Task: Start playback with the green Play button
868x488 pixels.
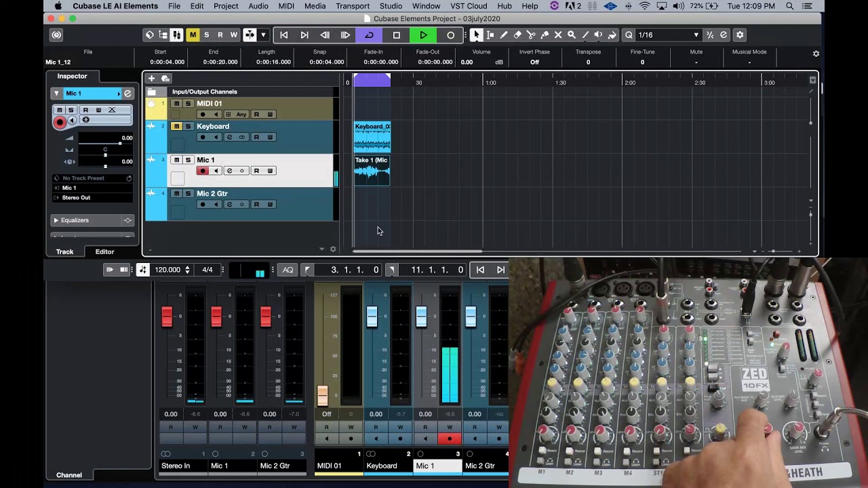Action: pyautogui.click(x=424, y=35)
